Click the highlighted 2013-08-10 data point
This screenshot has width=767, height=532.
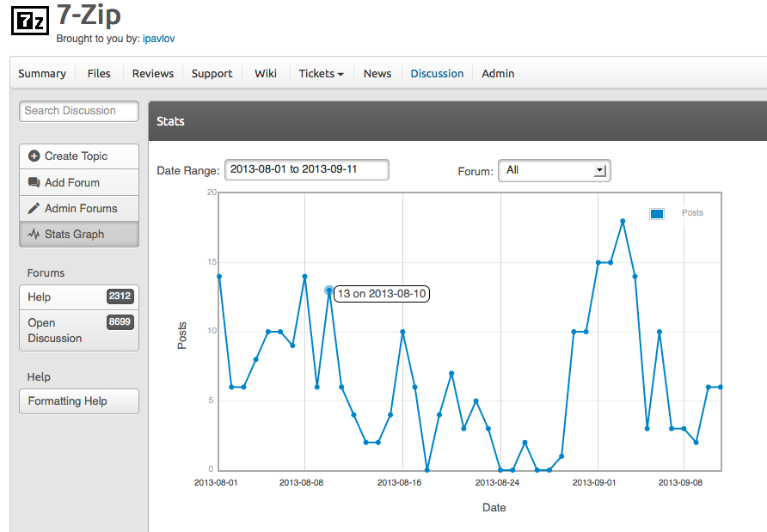pyautogui.click(x=329, y=290)
